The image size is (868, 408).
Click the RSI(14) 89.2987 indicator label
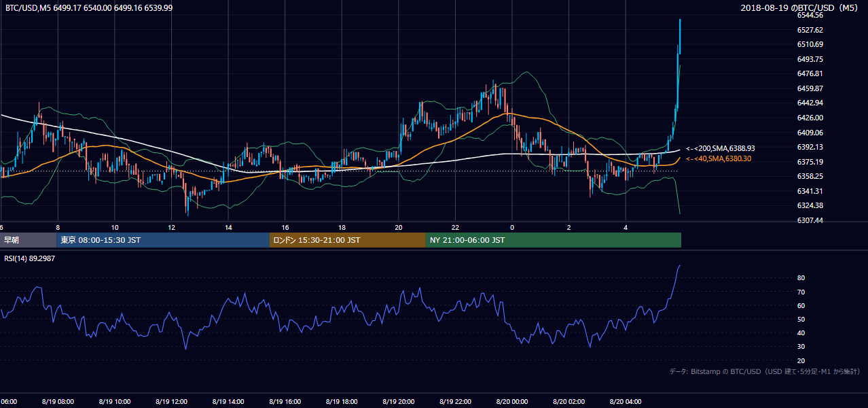30,258
